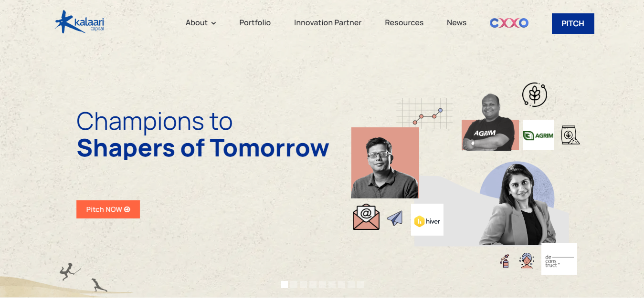Go to Innovation Partner page
The width and height of the screenshot is (644, 300).
point(327,23)
